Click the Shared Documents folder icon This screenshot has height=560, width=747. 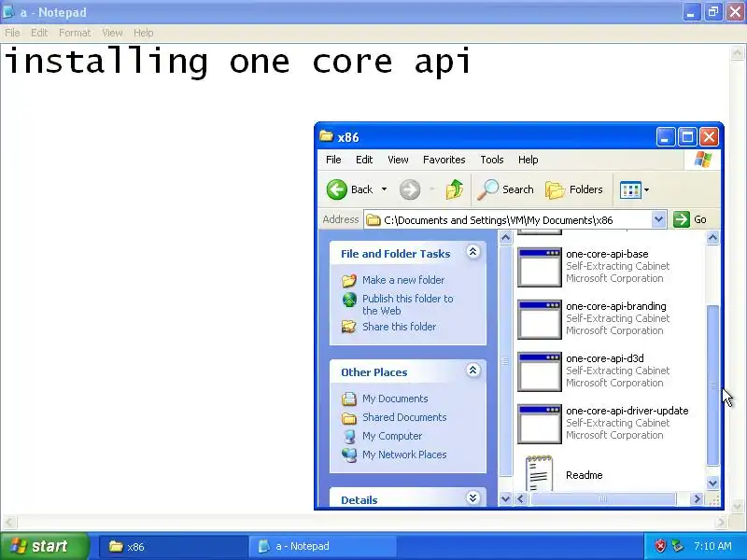coord(349,417)
